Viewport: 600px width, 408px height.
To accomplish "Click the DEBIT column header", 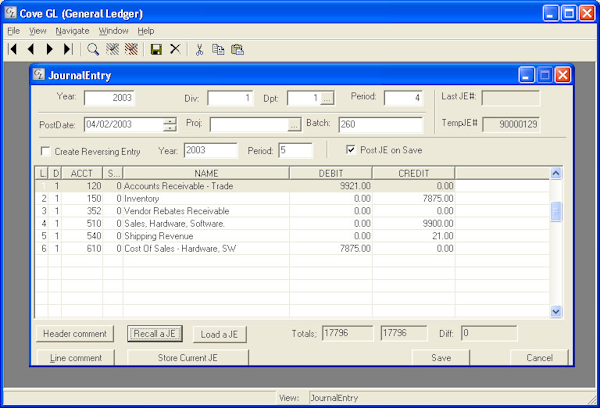I will (x=331, y=173).
